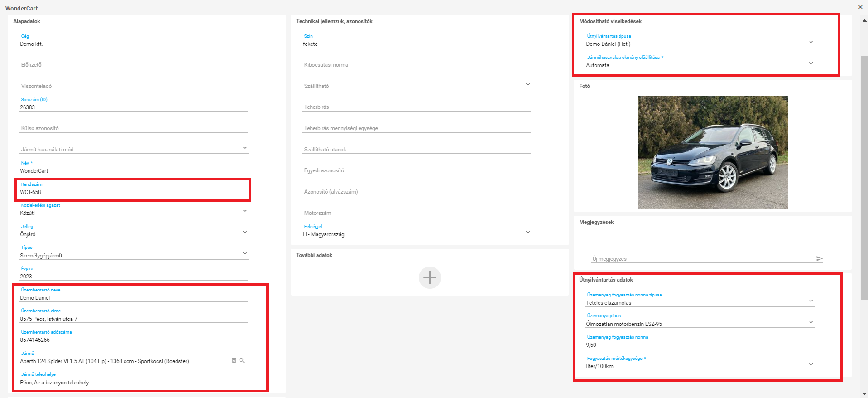Image resolution: width=868 pixels, height=398 pixels.
Task: Send the new note with the arrow icon
Action: [x=819, y=259]
